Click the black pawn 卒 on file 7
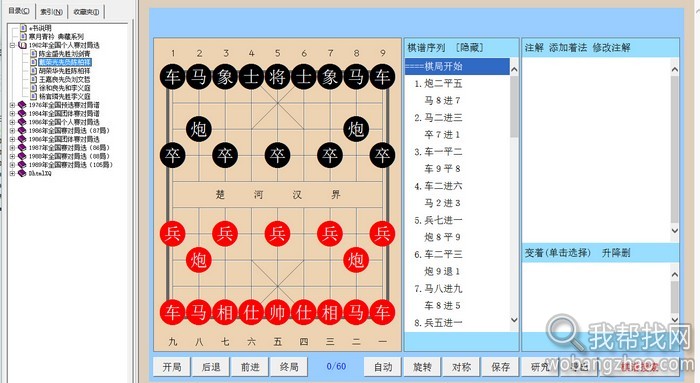700x383 pixels. [330, 155]
